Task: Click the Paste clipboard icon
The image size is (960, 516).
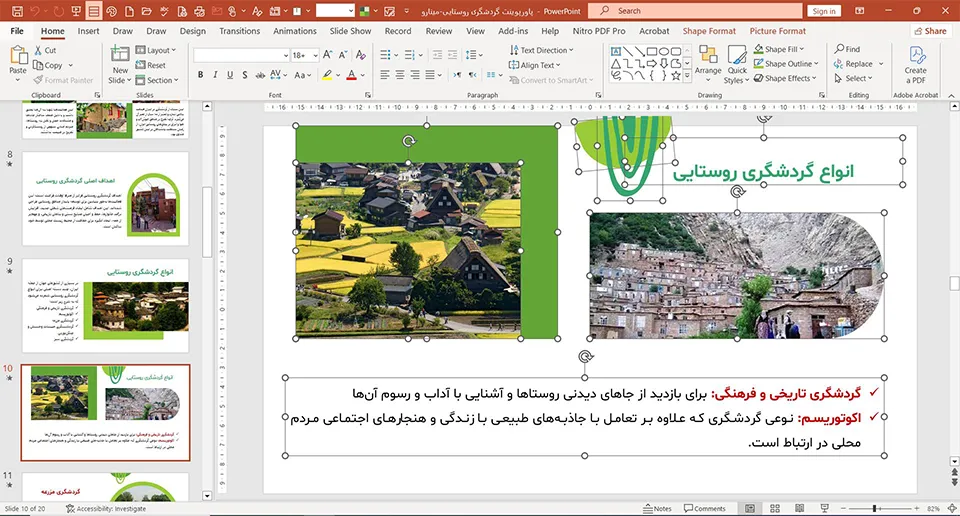Action: click(x=18, y=55)
